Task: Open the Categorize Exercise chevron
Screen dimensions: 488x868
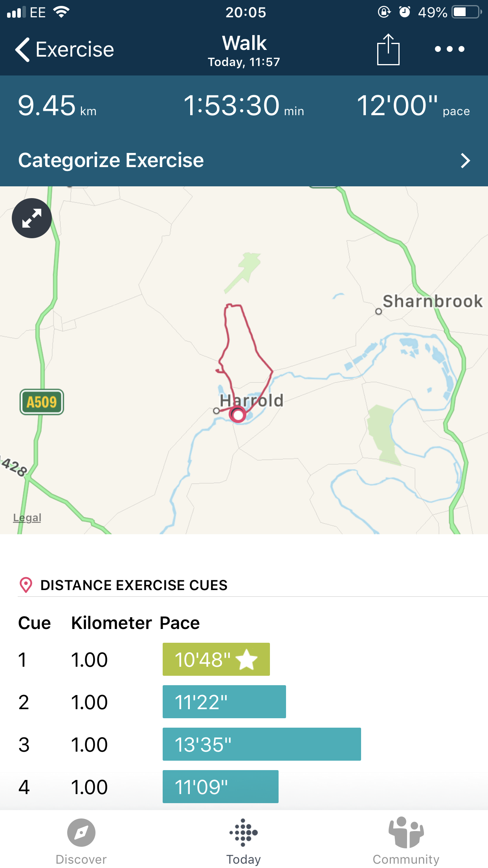Action: [x=465, y=160]
